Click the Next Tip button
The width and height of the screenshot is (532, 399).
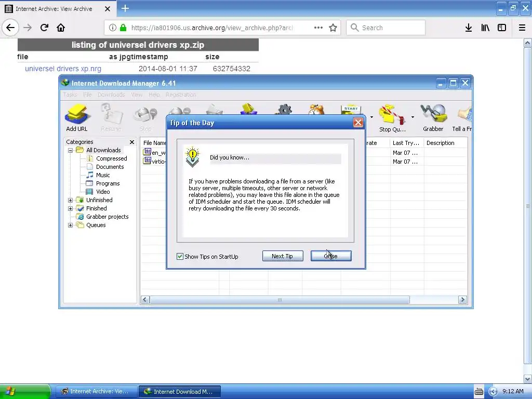coord(283,256)
